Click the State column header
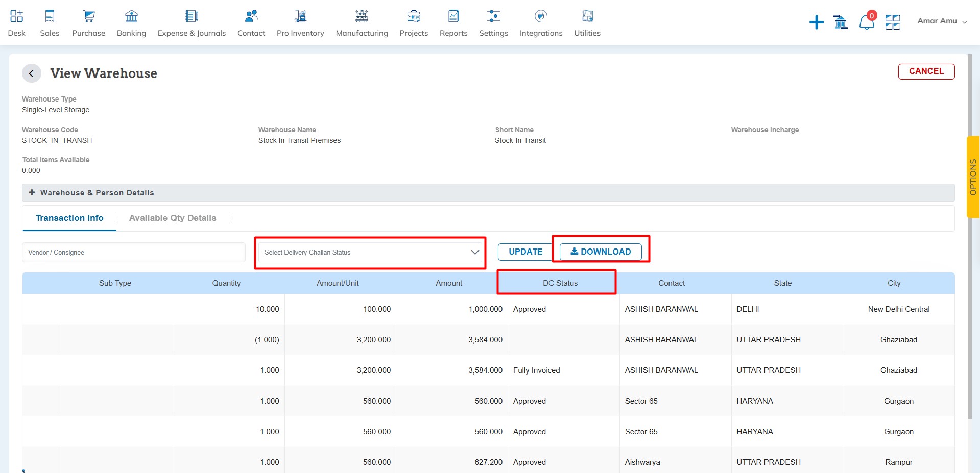 point(783,283)
